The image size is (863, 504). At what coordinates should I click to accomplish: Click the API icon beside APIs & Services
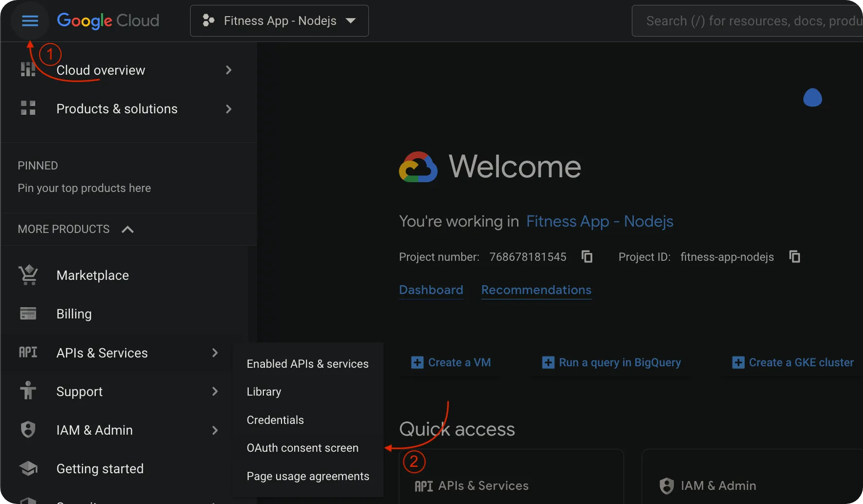click(x=28, y=353)
